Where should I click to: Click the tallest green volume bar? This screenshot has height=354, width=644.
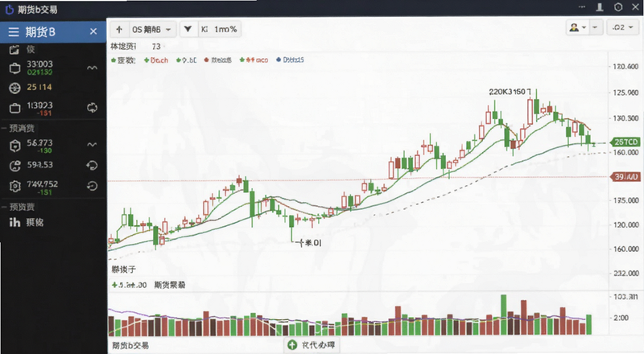pyautogui.click(x=503, y=315)
